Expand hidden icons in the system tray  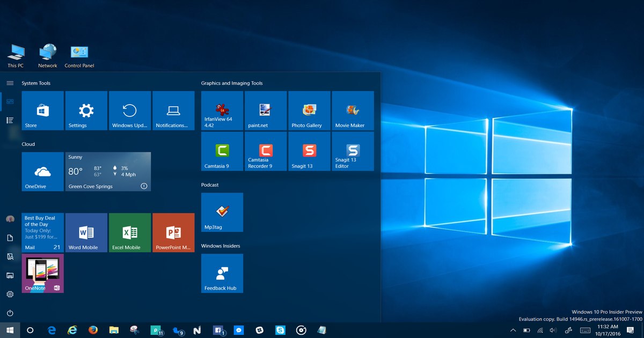click(513, 330)
